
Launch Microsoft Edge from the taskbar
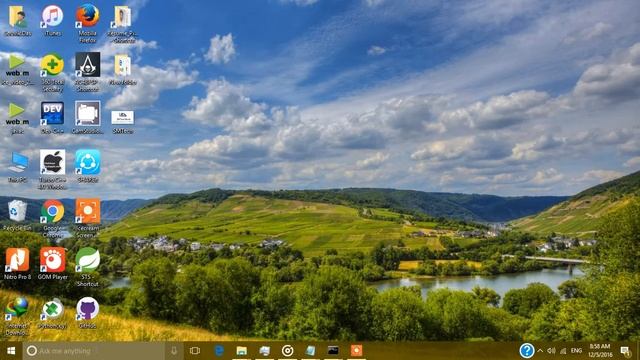pos(219,351)
